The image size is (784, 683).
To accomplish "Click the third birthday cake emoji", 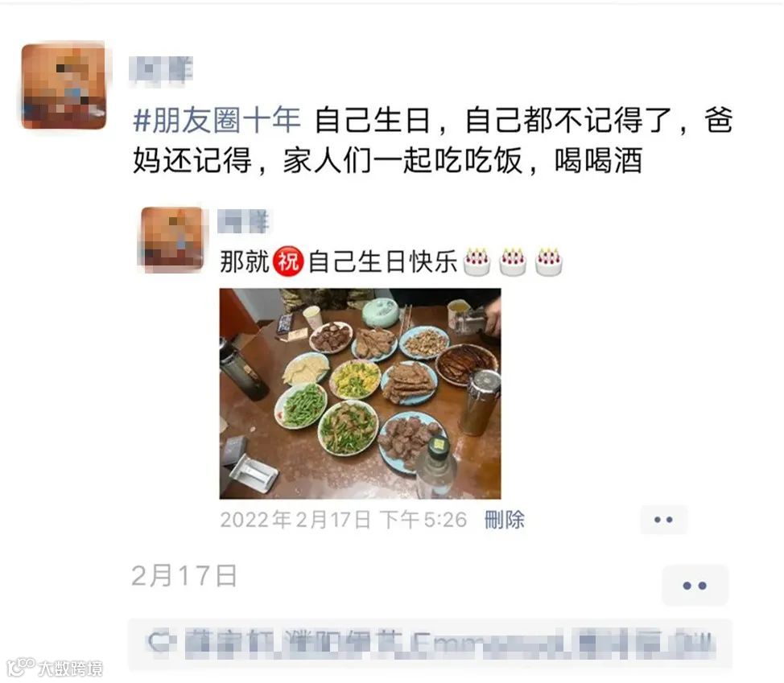I will [x=548, y=261].
